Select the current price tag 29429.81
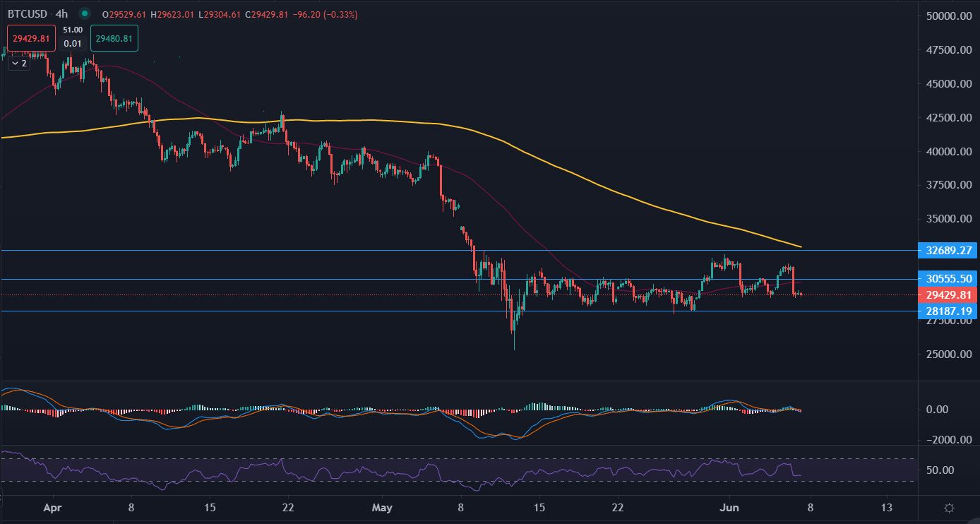 pyautogui.click(x=948, y=295)
